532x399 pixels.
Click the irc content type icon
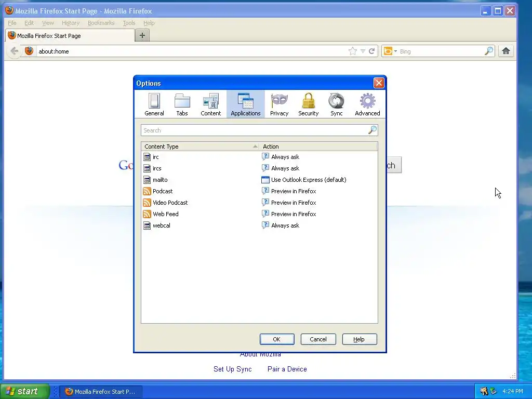[147, 157]
